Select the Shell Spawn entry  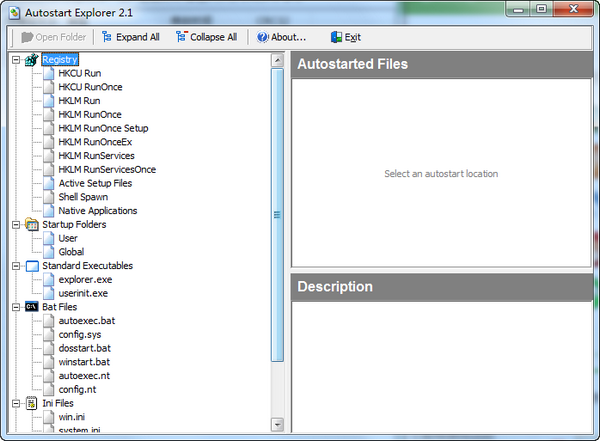83,197
